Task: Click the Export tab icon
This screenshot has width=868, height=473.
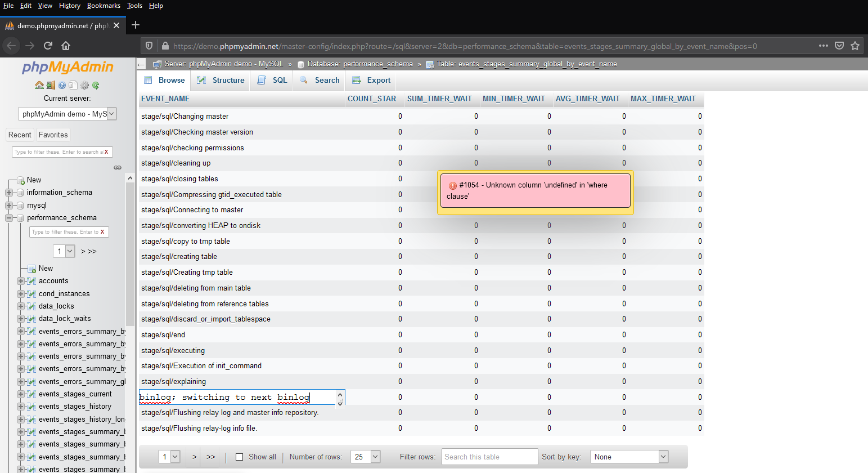Action: (357, 80)
